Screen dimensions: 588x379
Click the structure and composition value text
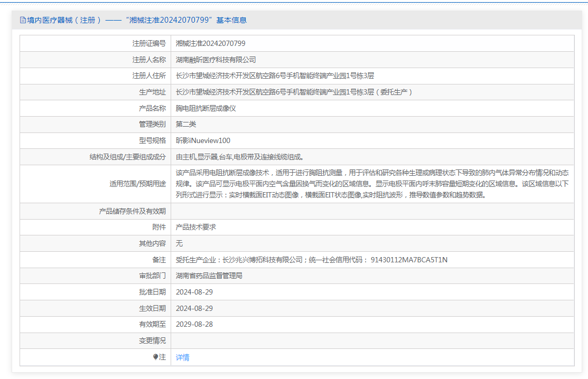[x=239, y=157]
